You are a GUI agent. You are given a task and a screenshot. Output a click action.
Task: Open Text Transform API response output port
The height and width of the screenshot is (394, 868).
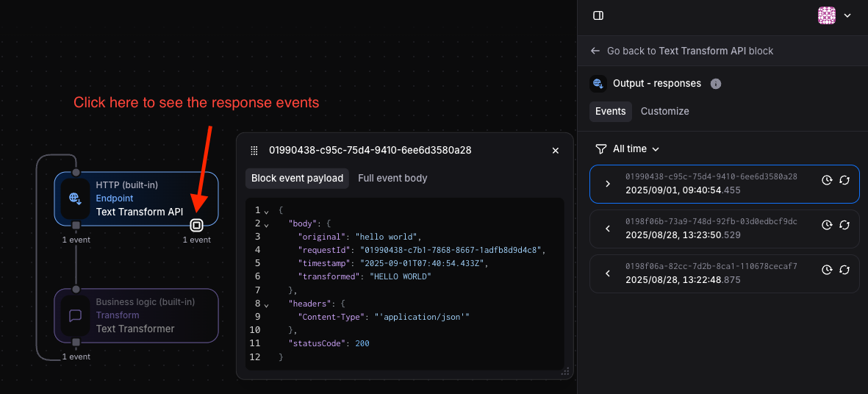(x=196, y=225)
